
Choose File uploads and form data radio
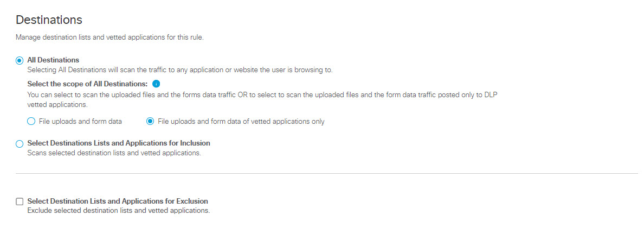click(31, 121)
